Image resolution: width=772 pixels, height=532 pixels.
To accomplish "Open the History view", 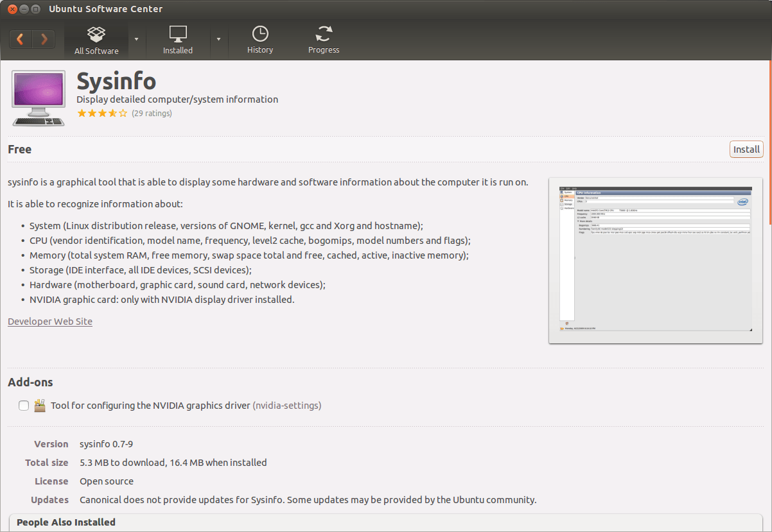I will (260, 40).
